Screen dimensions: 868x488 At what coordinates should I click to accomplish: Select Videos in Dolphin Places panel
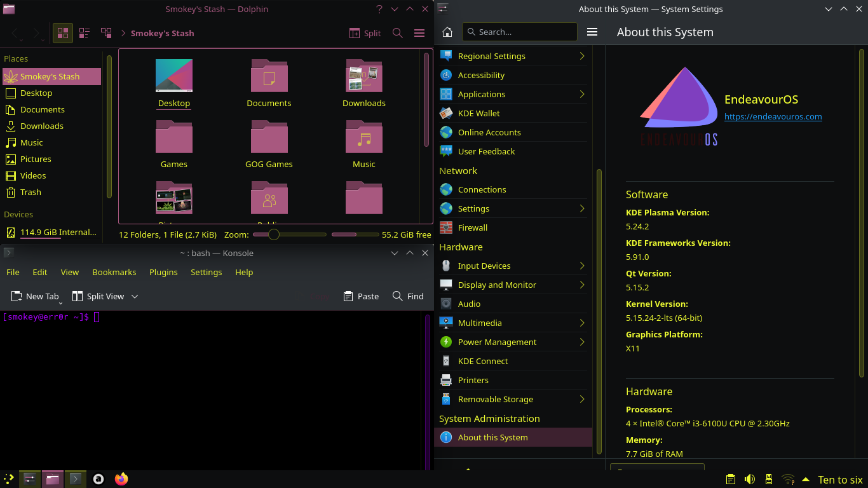(x=51, y=175)
